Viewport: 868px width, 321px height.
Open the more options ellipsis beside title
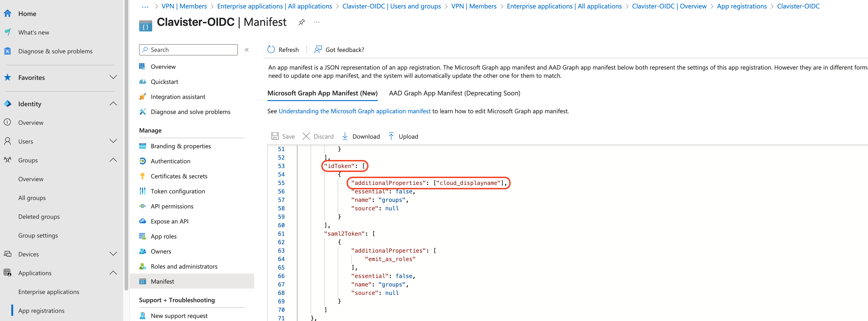pos(317,22)
